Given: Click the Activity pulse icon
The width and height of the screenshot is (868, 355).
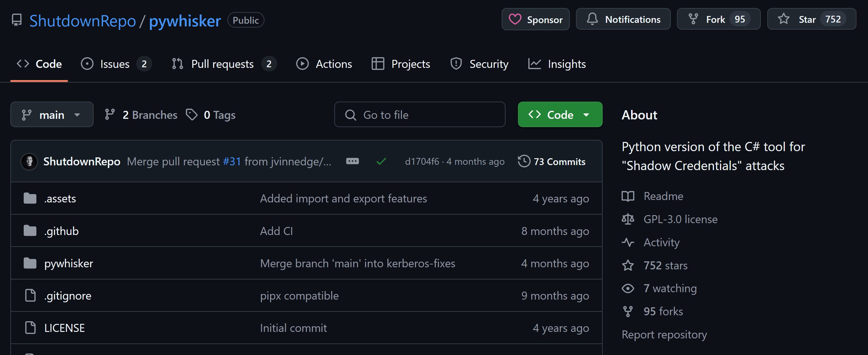Looking at the screenshot, I should (x=628, y=242).
